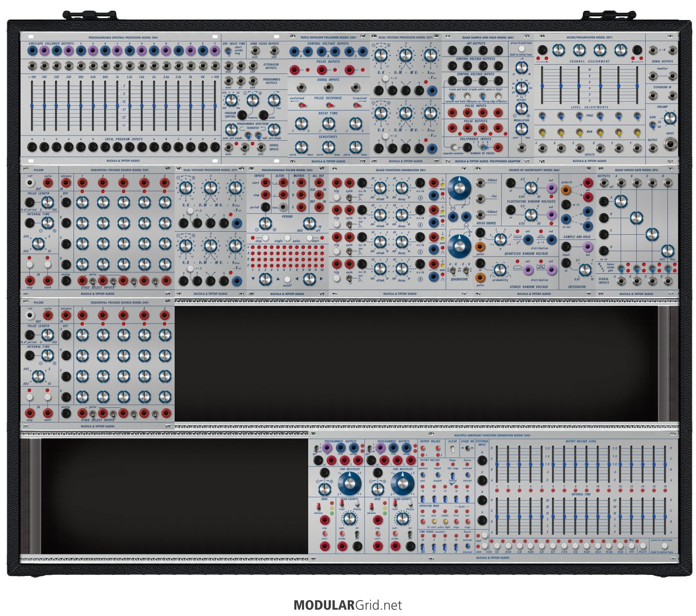Toggle the transient Pulse Response switch
This screenshot has width=696, height=616.
[356, 105]
